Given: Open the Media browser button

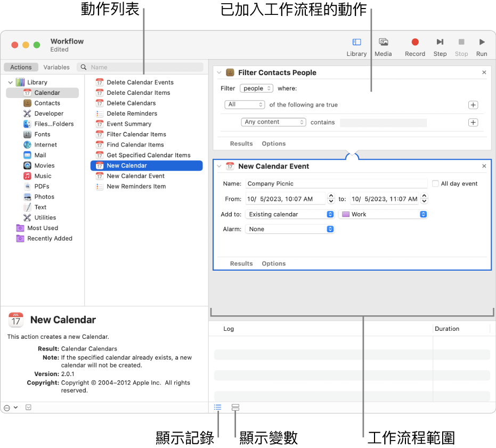Looking at the screenshot, I should point(383,47).
